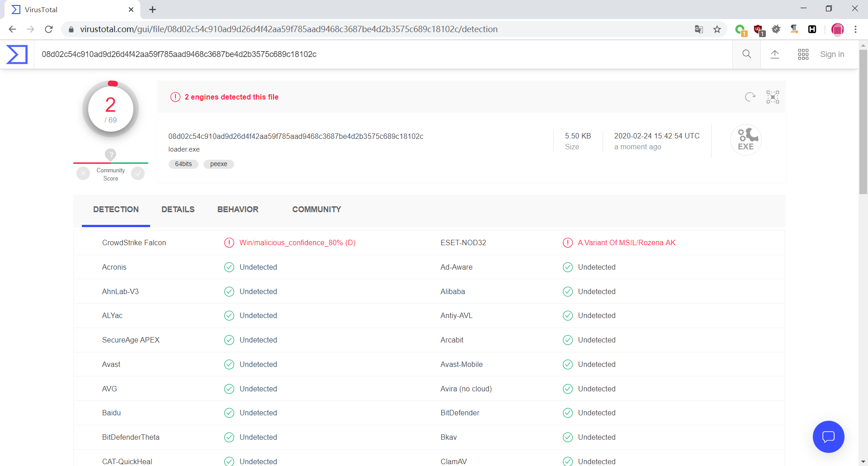The height and width of the screenshot is (466, 868).
Task: Click the community score question mark
Action: pyautogui.click(x=111, y=154)
